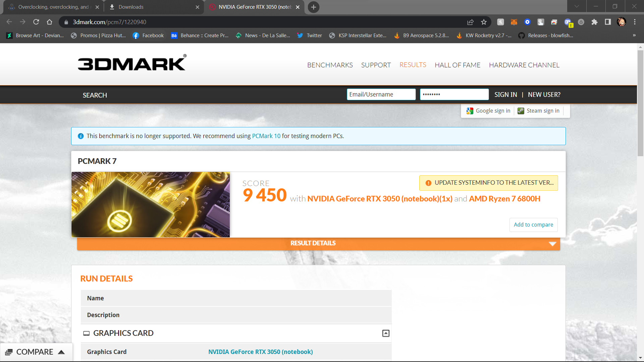The image size is (644, 362).
Task: Open News De La Salle bookmark
Action: [x=263, y=36]
